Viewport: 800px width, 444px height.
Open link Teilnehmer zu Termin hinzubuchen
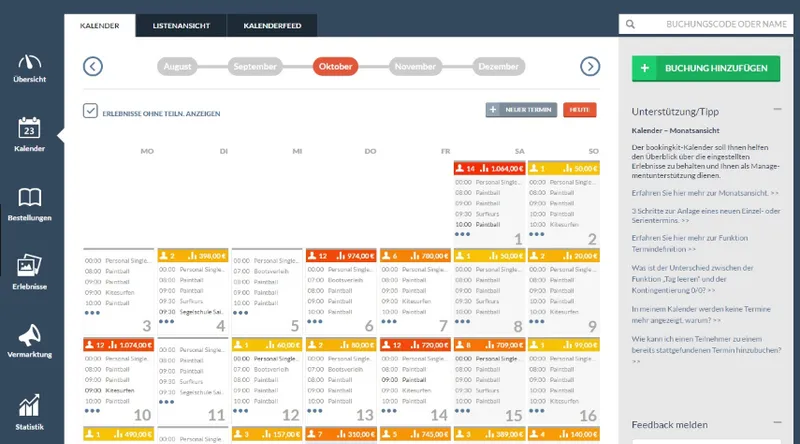tap(706, 350)
